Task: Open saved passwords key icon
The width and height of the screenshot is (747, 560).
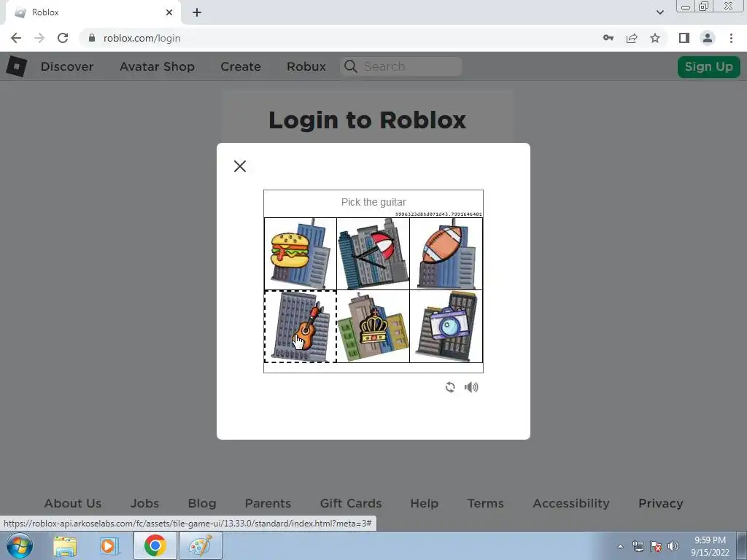Action: (x=608, y=38)
